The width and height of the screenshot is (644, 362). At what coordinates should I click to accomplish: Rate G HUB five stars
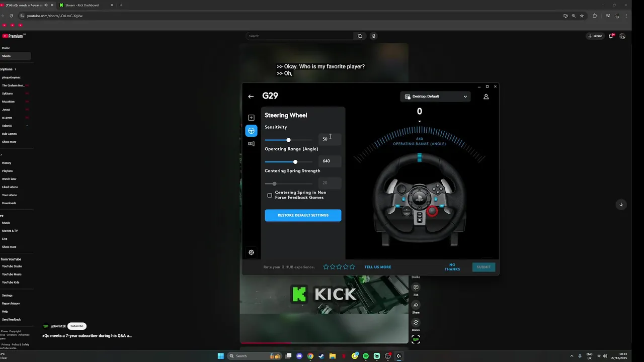[352, 267]
